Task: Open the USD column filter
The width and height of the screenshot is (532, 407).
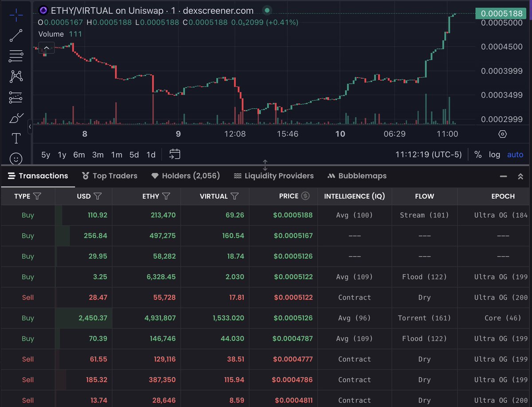Action: coord(98,196)
